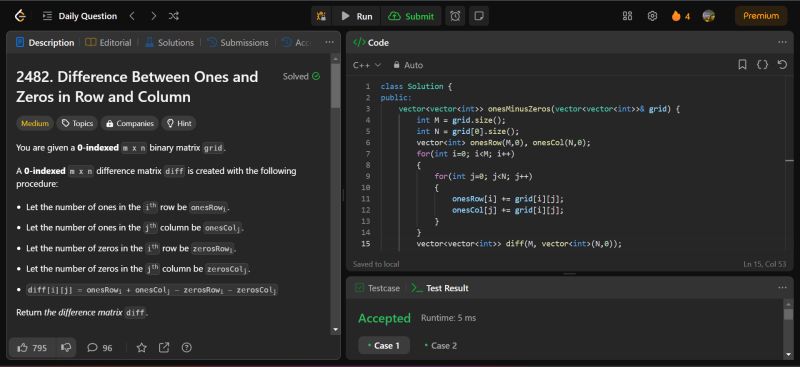Open the help question mark icon
Image resolution: width=800 pixels, height=367 pixels.
coord(187,348)
